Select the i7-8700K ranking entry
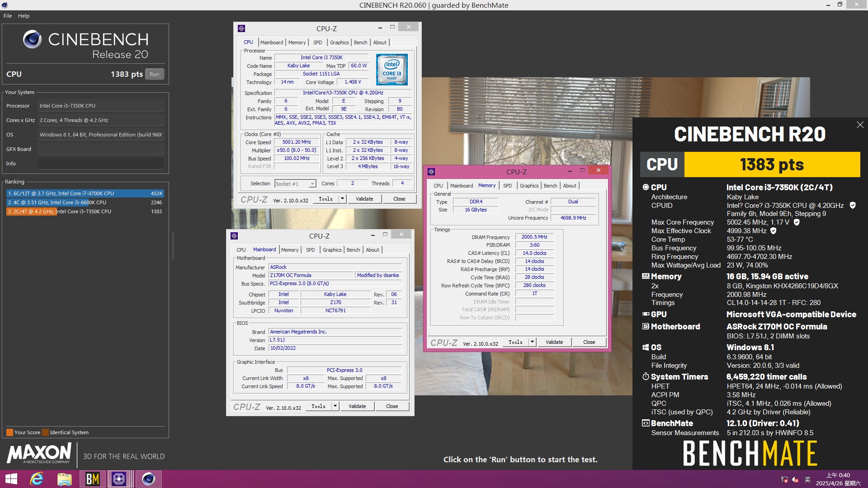The height and width of the screenshot is (488, 868). 85,193
